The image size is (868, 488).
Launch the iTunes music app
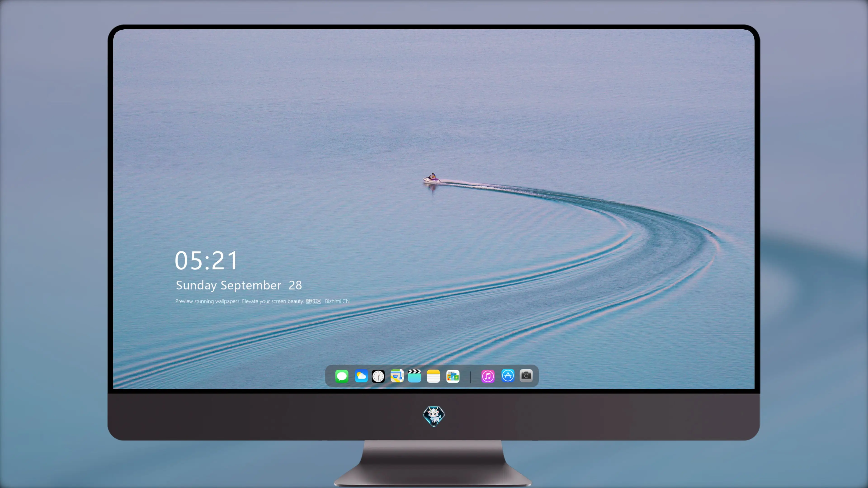coord(488,376)
